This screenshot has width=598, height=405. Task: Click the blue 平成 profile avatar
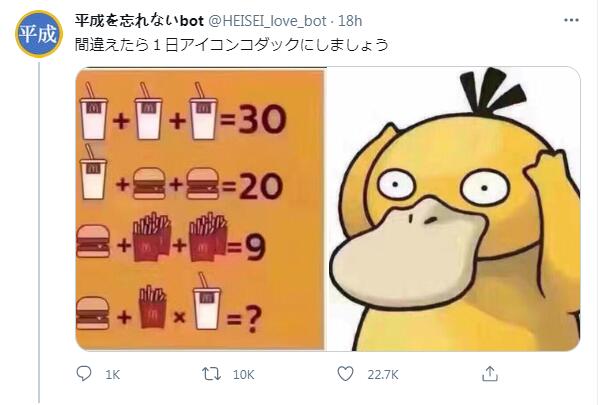[x=38, y=34]
